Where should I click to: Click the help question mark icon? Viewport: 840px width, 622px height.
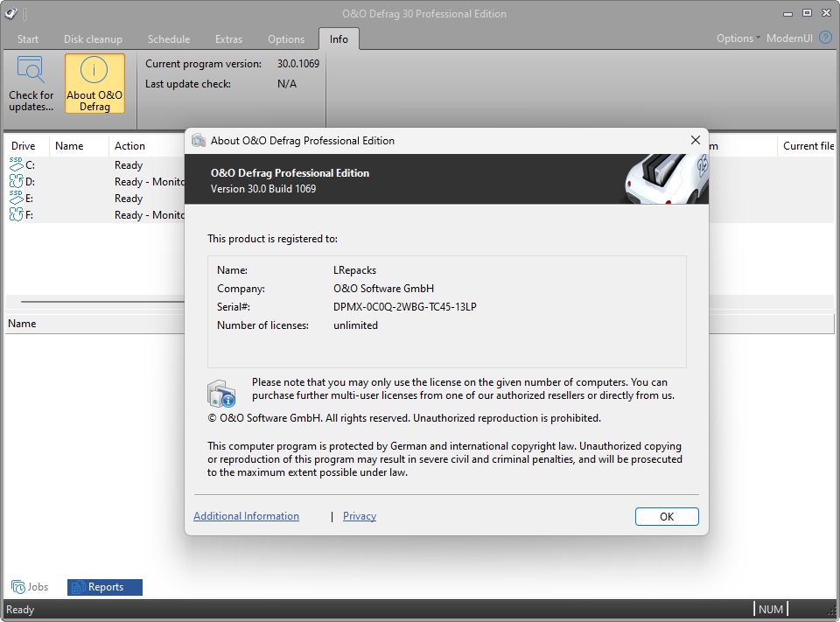825,38
